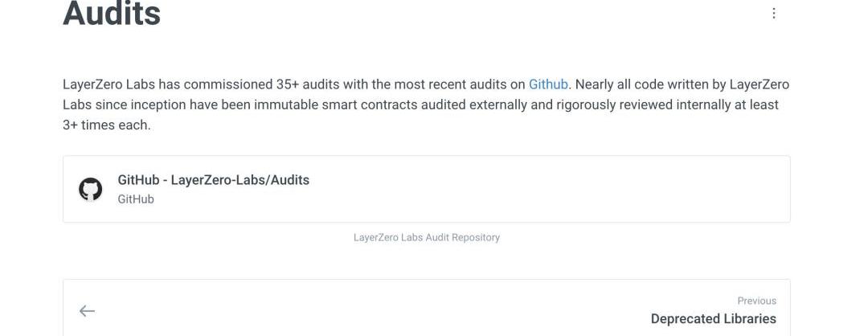Follow the inline Github hyperlink
Screen dimensions: 868x336
pos(548,84)
